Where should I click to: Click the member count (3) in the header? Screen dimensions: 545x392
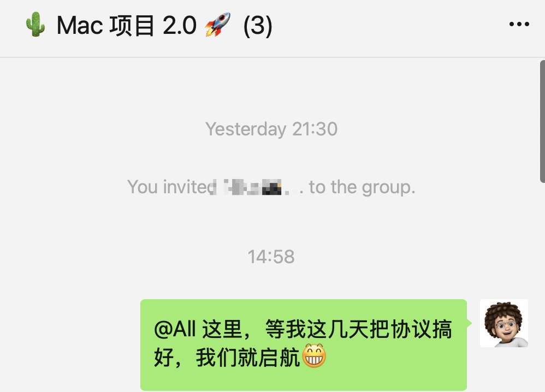pyautogui.click(x=258, y=25)
